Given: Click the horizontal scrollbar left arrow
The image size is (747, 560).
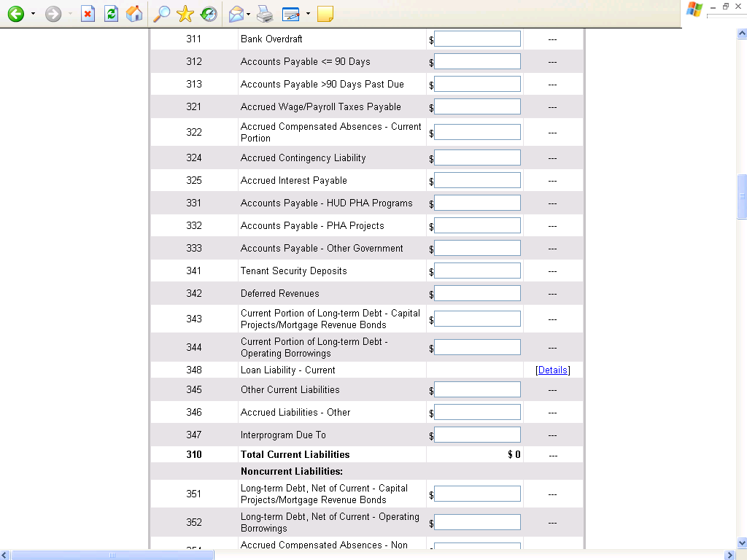Looking at the screenshot, I should click(x=5, y=555).
